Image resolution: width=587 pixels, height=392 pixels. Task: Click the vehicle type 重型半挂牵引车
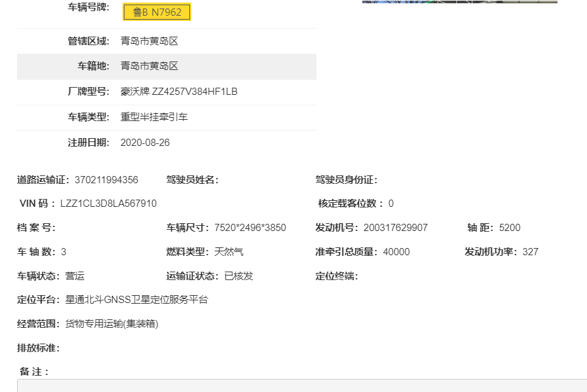(x=154, y=117)
